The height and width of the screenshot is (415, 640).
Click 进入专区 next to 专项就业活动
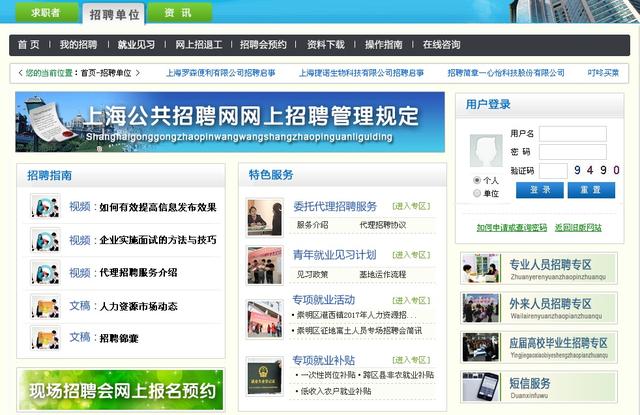point(411,301)
